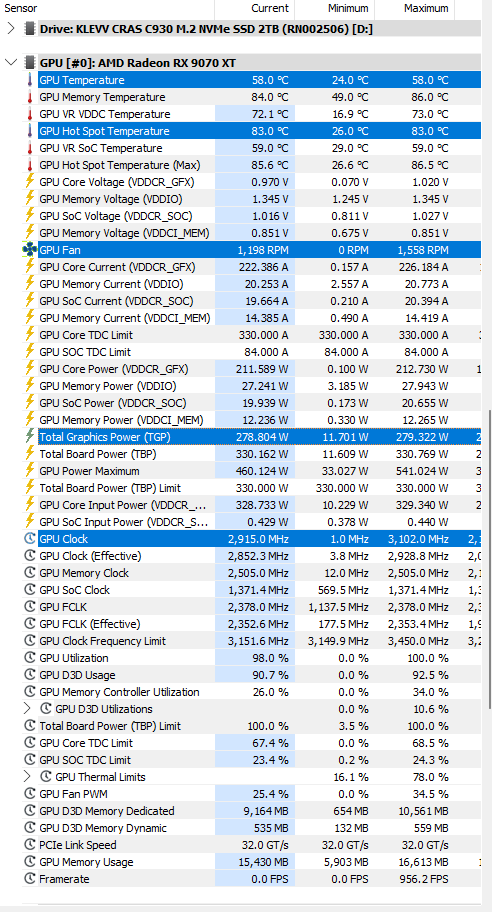
Task: Select the GPU SoC Power (VDDCR_SOC) row
Action: (260, 402)
